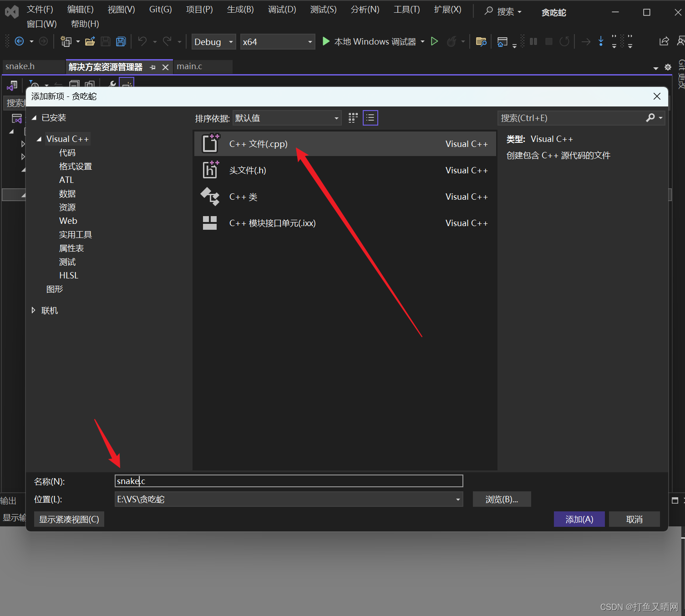Open the Debug menu
The height and width of the screenshot is (616, 685).
282,10
